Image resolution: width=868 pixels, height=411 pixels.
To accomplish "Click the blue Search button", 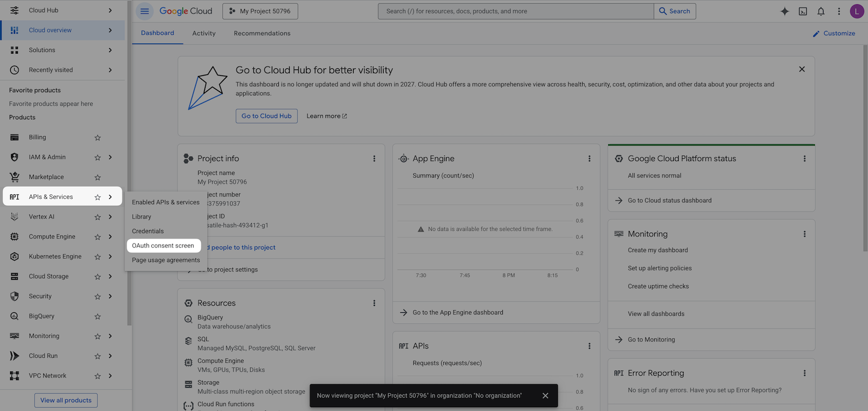I will 675,11.
